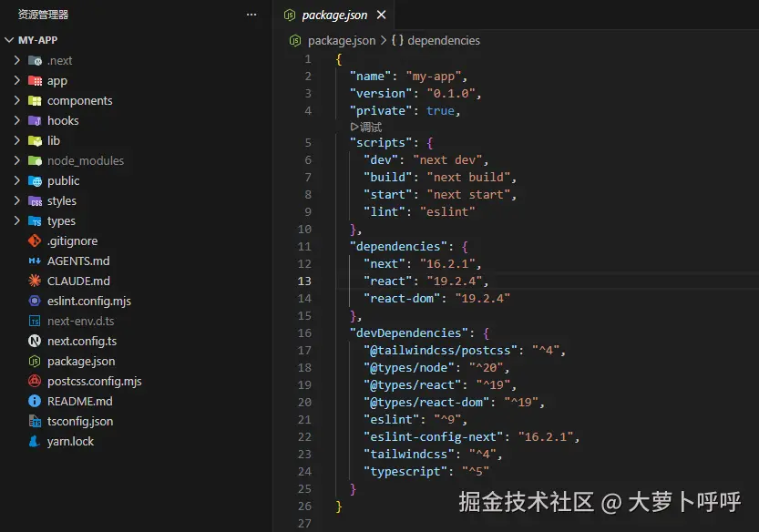Image resolution: width=759 pixels, height=532 pixels.
Task: Expand the node_modules folder chevron
Action: [x=17, y=160]
